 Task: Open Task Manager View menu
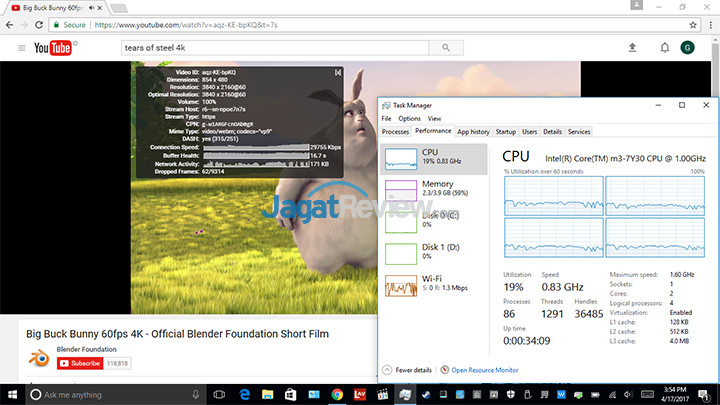click(434, 118)
